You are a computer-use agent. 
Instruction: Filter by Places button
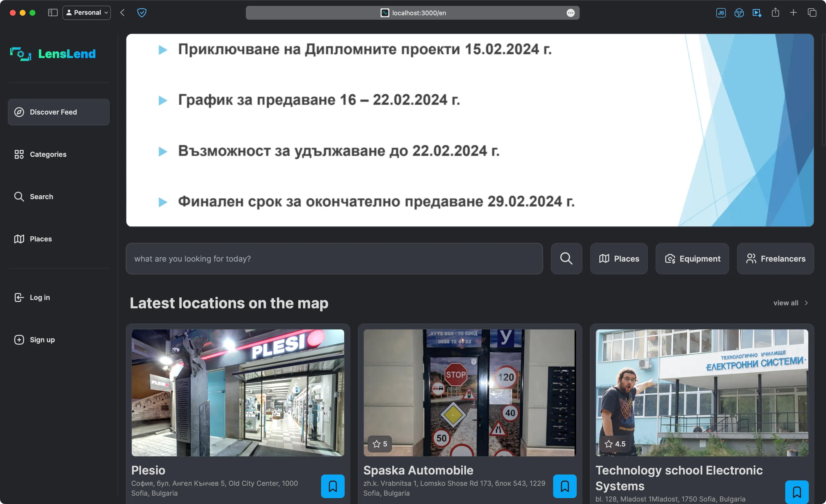click(619, 259)
